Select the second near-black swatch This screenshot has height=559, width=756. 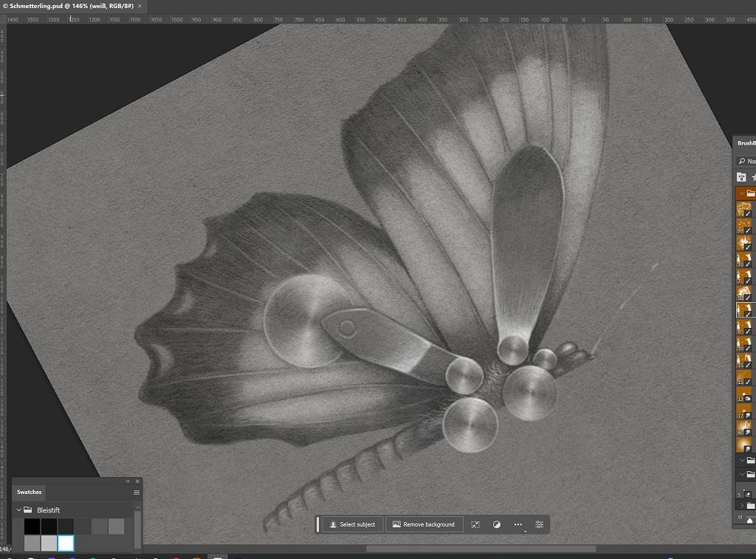(x=49, y=527)
